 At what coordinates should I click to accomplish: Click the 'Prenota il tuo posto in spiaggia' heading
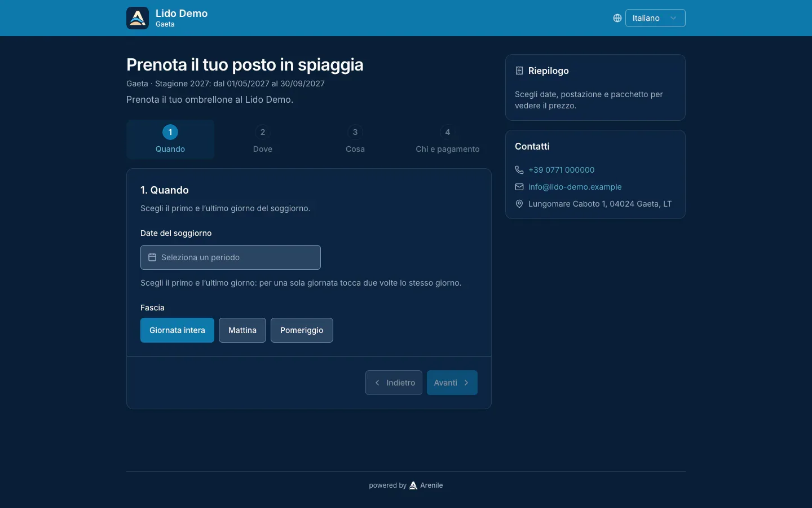click(245, 65)
